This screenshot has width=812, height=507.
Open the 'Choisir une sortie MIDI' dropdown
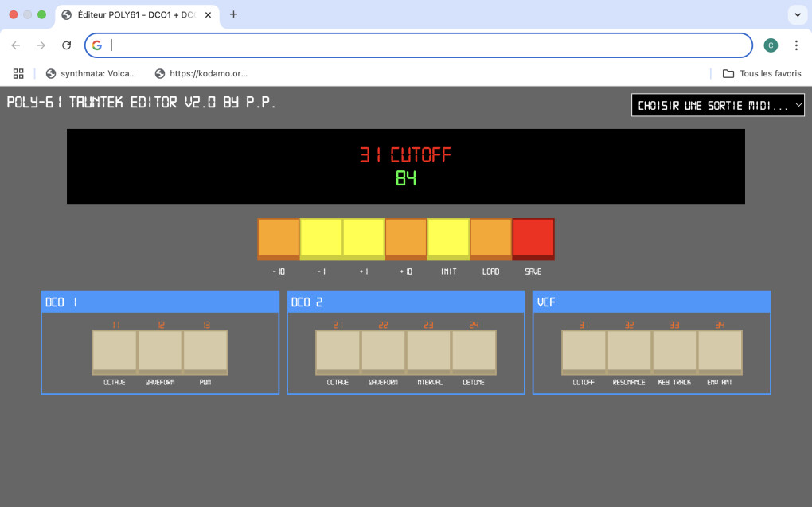click(718, 105)
